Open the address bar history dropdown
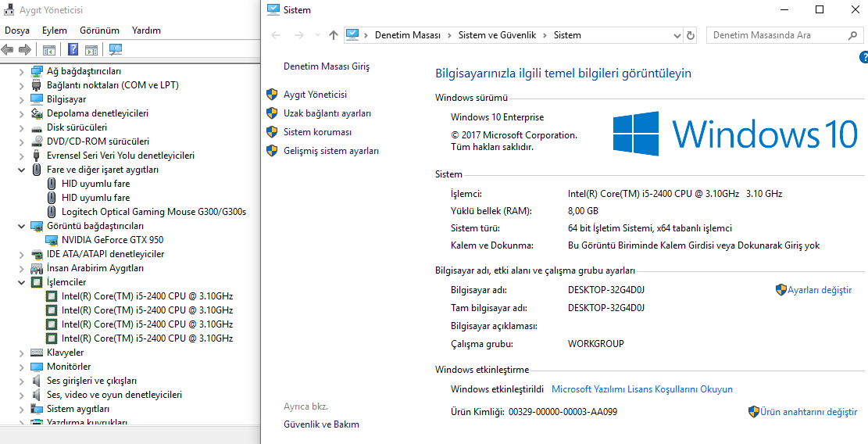 [677, 35]
